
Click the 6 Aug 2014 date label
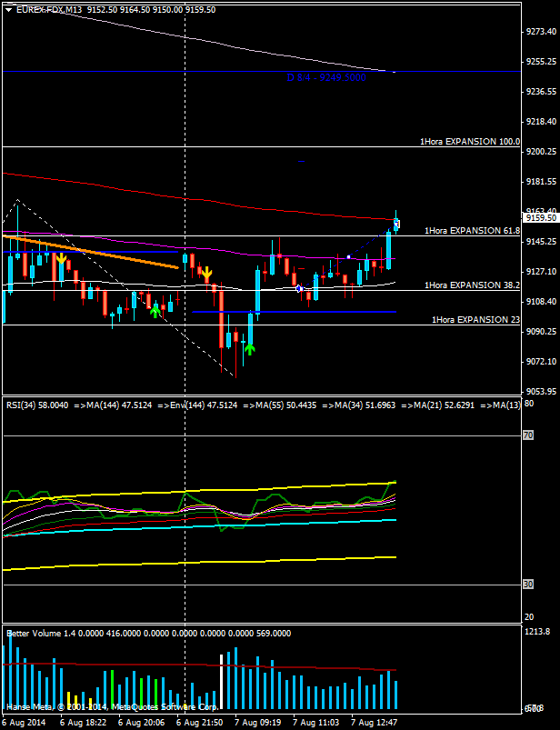coord(23,722)
